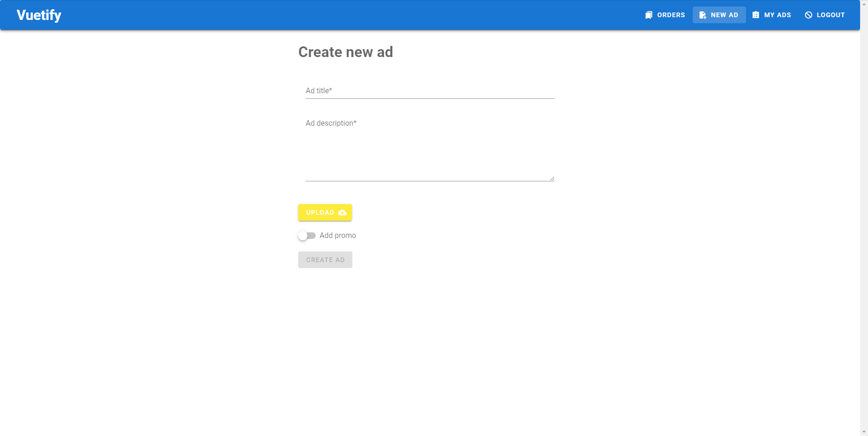Select the NEW AD nav item
Screen dimensions: 868x436
click(x=719, y=15)
